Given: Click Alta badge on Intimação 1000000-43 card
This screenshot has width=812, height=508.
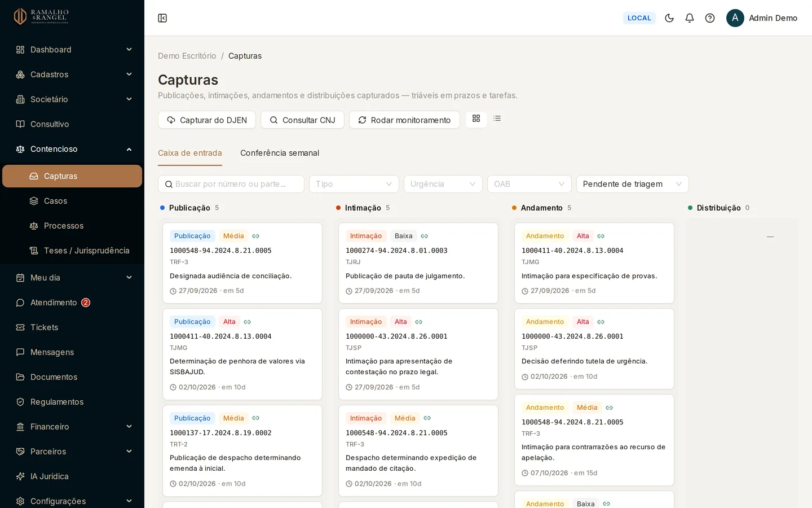Looking at the screenshot, I should click(401, 322).
